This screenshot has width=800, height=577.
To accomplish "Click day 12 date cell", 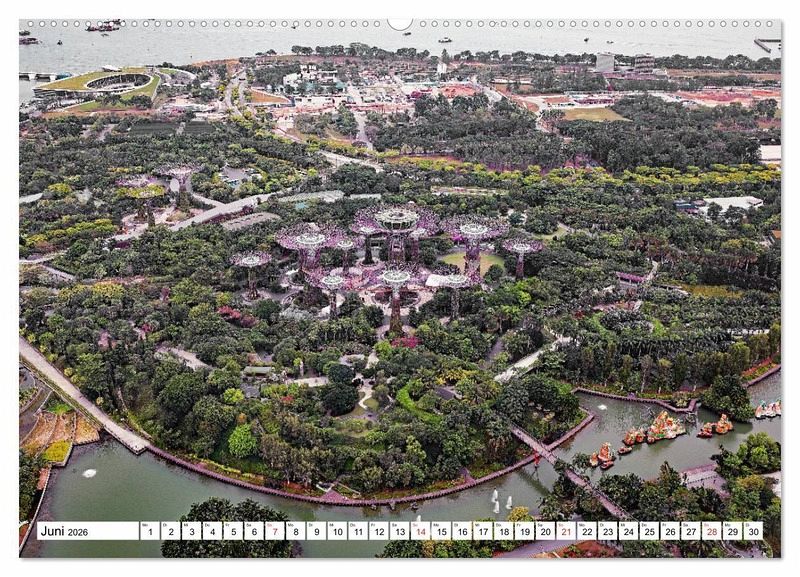I will (378, 532).
